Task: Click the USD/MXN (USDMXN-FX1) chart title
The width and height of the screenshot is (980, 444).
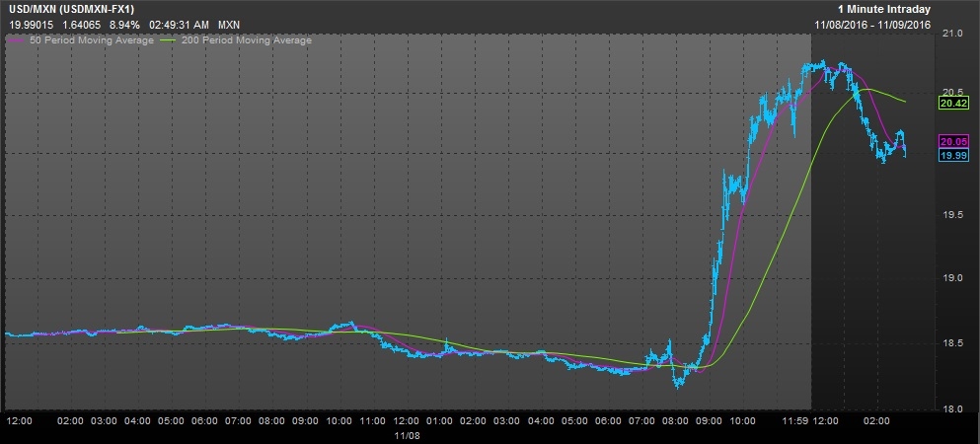Action: pyautogui.click(x=71, y=9)
